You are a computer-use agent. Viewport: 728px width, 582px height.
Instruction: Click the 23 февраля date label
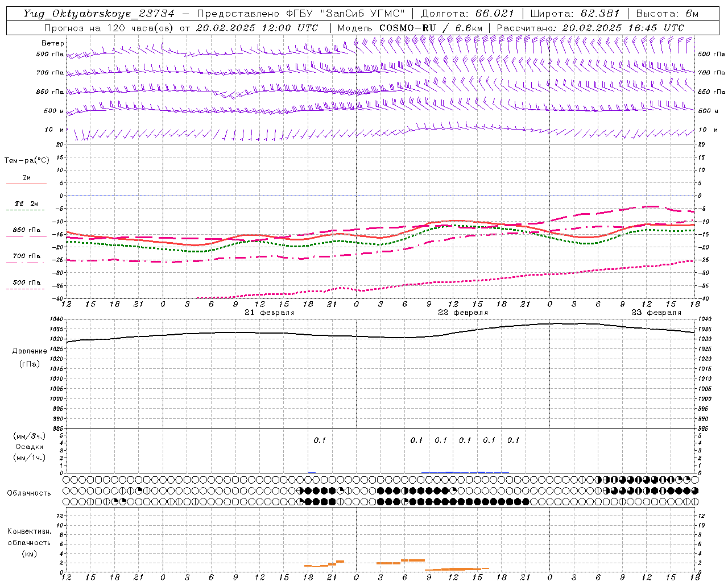(656, 313)
